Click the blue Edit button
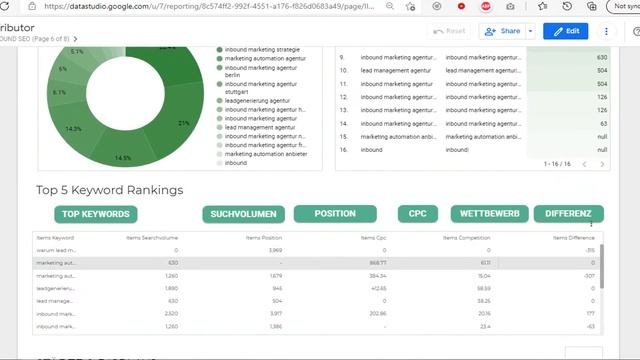 pos(566,31)
